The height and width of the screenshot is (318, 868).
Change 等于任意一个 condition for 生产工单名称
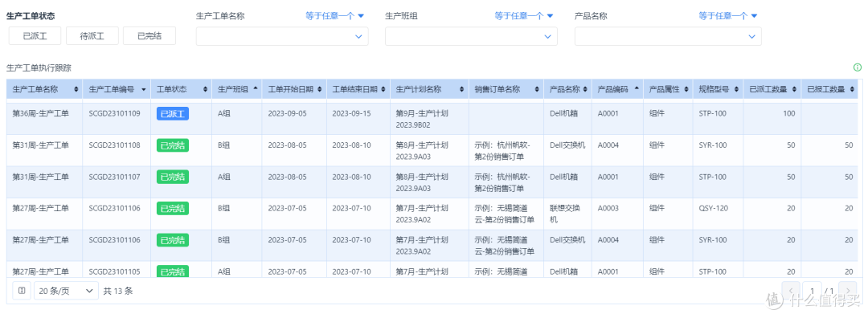334,15
